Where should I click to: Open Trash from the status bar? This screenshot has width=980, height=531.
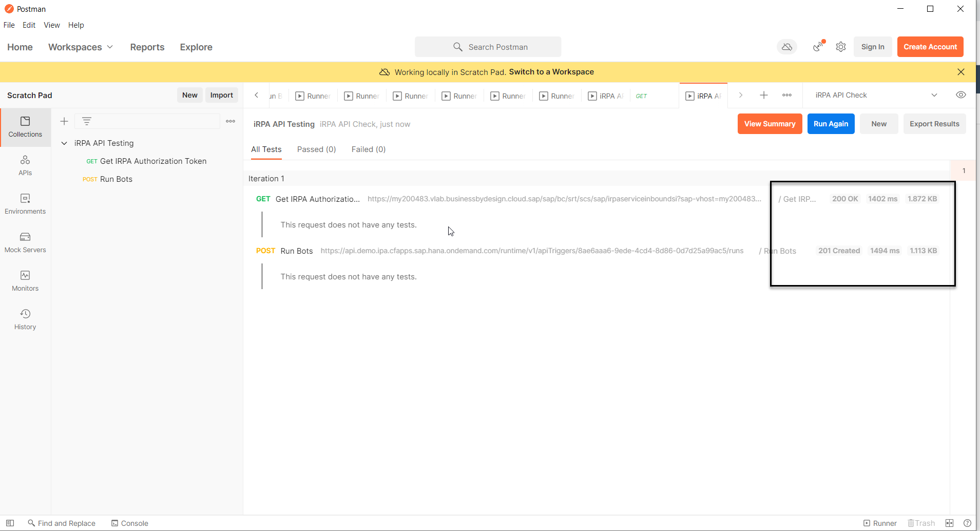(921, 523)
